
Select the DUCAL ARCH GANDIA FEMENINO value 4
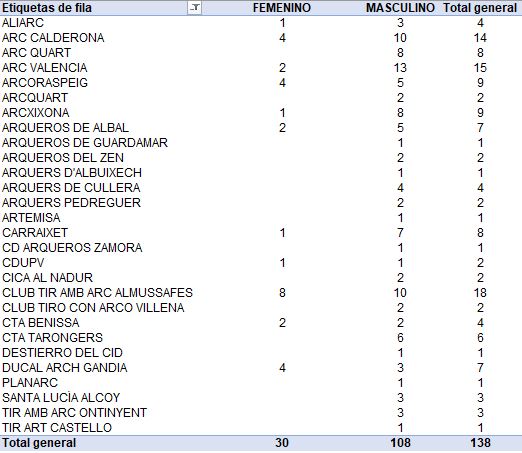click(x=282, y=368)
